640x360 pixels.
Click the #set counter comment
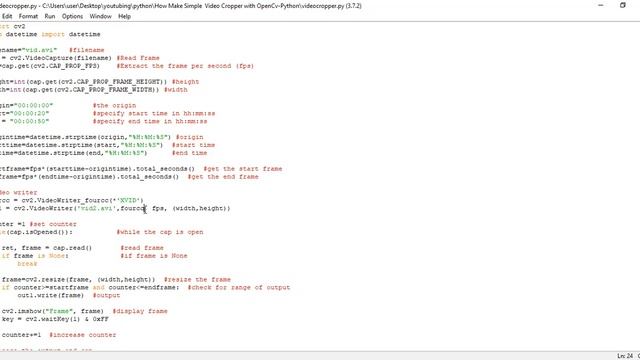click(53, 224)
